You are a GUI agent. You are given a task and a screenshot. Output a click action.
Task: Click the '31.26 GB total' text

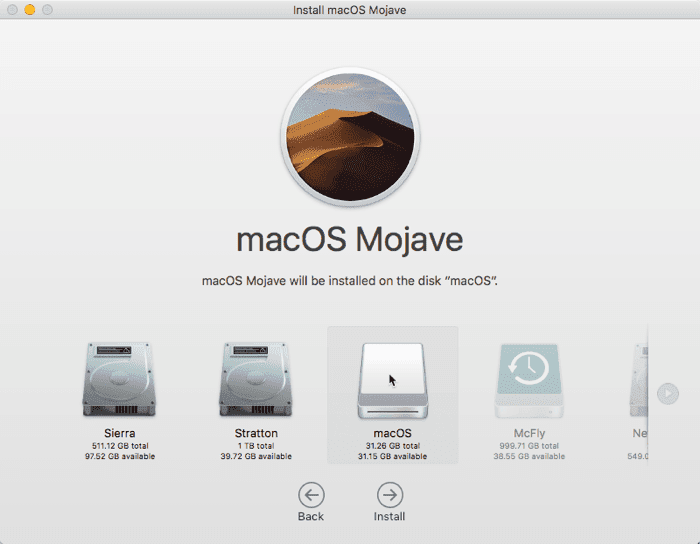(392, 445)
